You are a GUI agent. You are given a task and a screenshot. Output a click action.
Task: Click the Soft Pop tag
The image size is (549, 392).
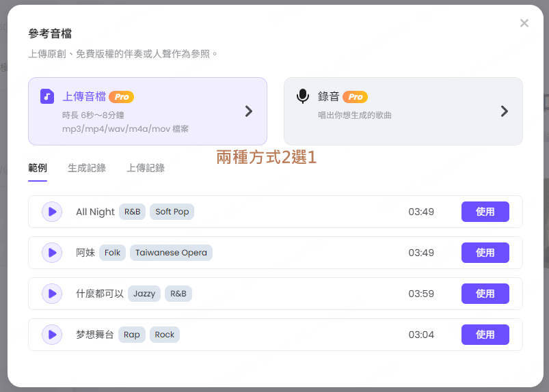click(x=172, y=212)
